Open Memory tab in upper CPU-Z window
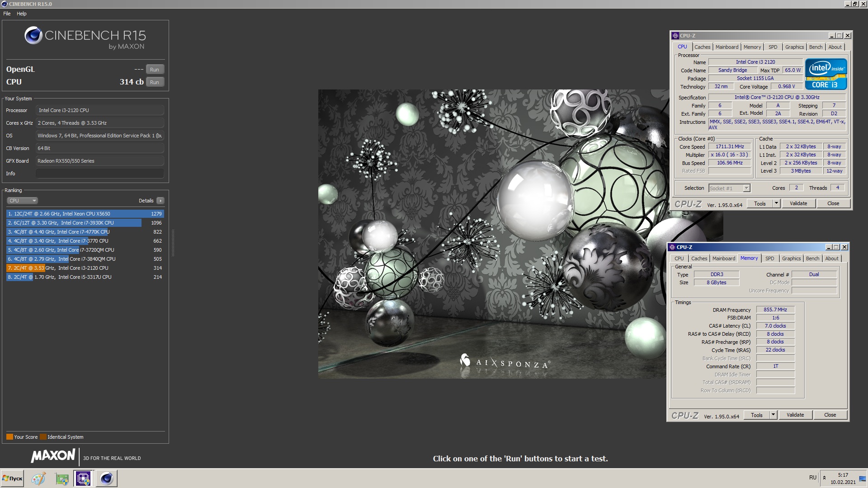 click(x=752, y=47)
